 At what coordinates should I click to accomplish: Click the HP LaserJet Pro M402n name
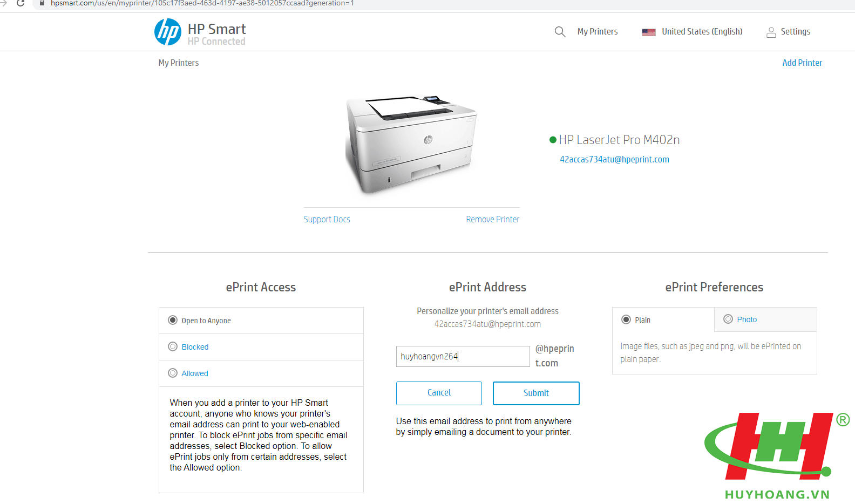619,140
